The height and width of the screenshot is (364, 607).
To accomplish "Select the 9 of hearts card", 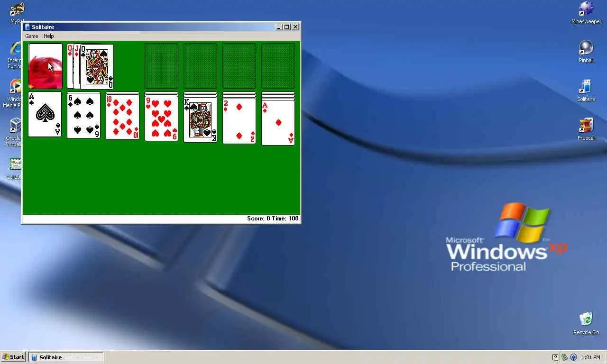I will click(162, 118).
